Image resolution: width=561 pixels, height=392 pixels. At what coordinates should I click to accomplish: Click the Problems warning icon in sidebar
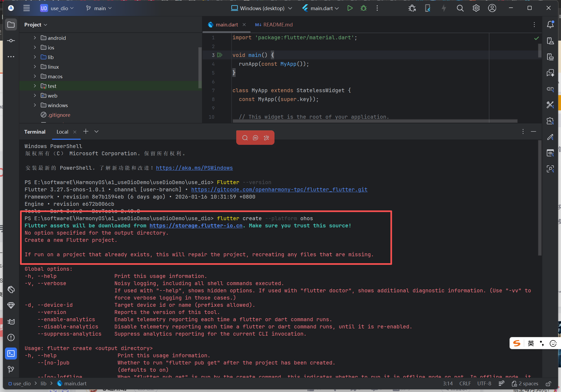pyautogui.click(x=11, y=337)
